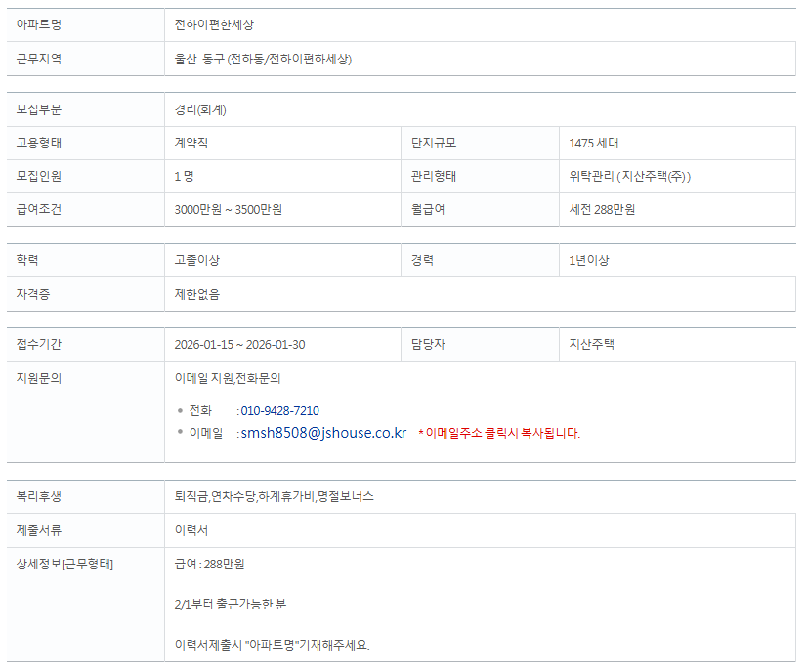Image resolution: width=806 pixels, height=672 pixels.
Task: Click the 단지규모 column header
Action: pyautogui.click(x=434, y=143)
